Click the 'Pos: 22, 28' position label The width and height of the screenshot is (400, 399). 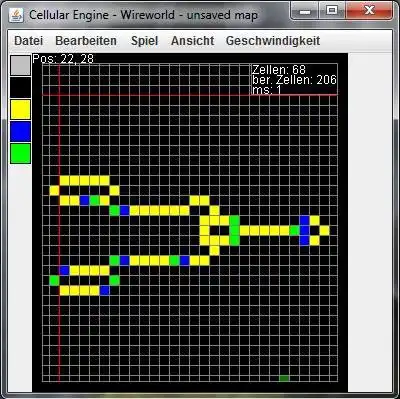point(63,59)
